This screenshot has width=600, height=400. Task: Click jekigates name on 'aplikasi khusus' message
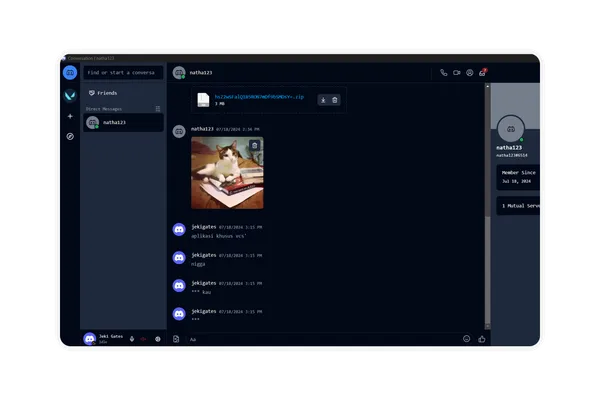204,227
